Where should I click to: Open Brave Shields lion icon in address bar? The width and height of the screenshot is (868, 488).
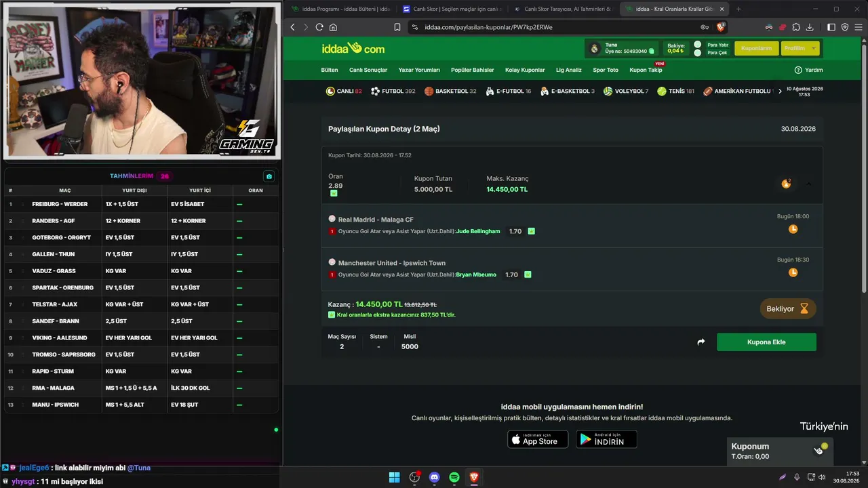(721, 27)
